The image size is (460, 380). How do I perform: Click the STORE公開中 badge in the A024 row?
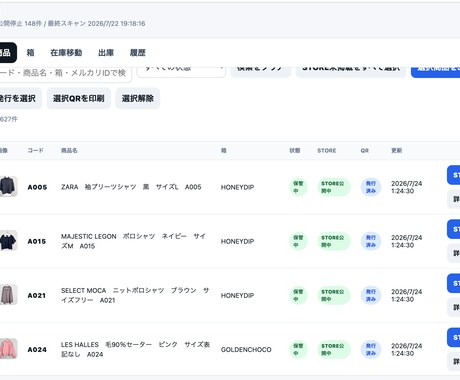(x=333, y=349)
